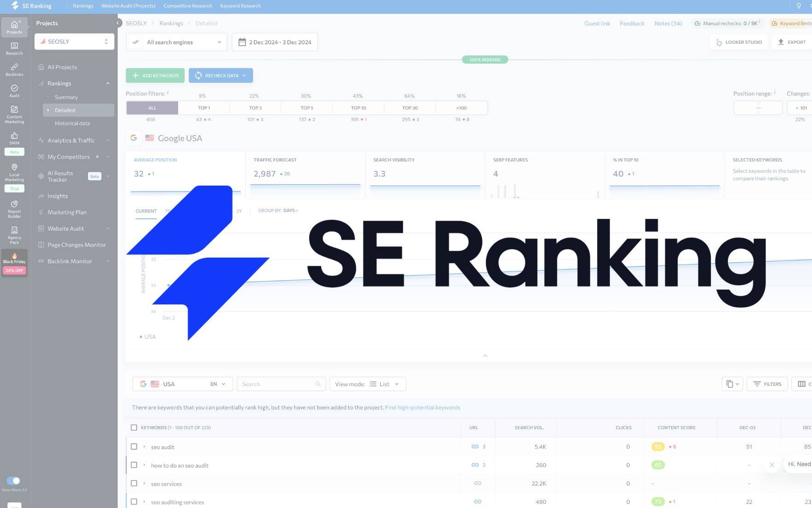The image size is (812, 508).
Task: Click the search magnifier icon in keyword search
Action: point(318,384)
